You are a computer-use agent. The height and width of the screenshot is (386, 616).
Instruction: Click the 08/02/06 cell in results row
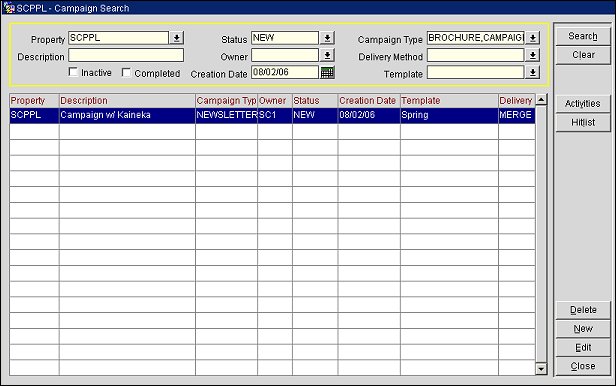369,115
